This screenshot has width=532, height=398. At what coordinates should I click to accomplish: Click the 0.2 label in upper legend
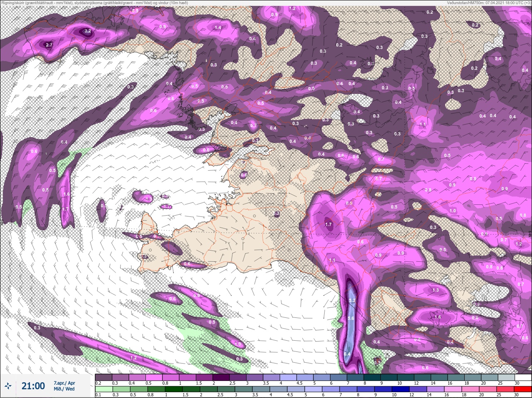(x=98, y=383)
